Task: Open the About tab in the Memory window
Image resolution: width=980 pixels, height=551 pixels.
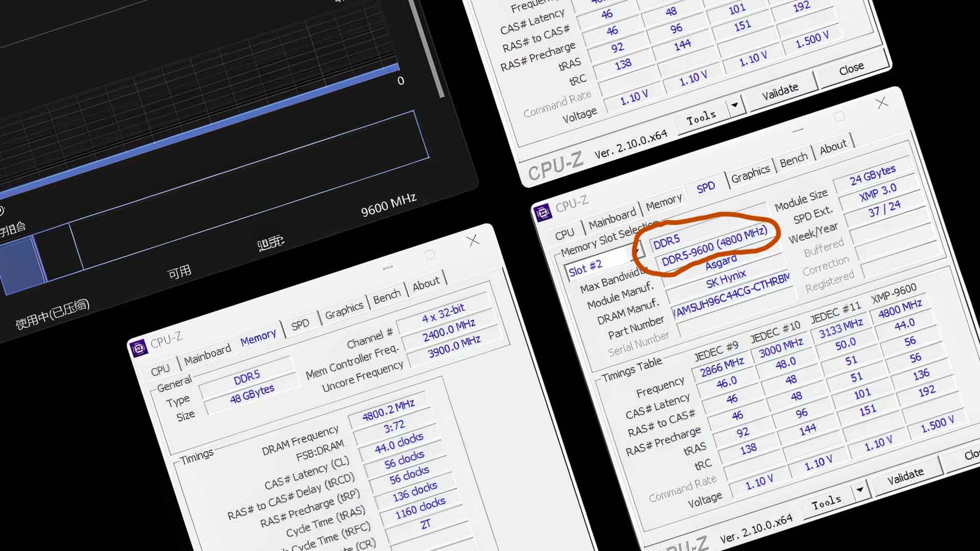Action: click(426, 284)
